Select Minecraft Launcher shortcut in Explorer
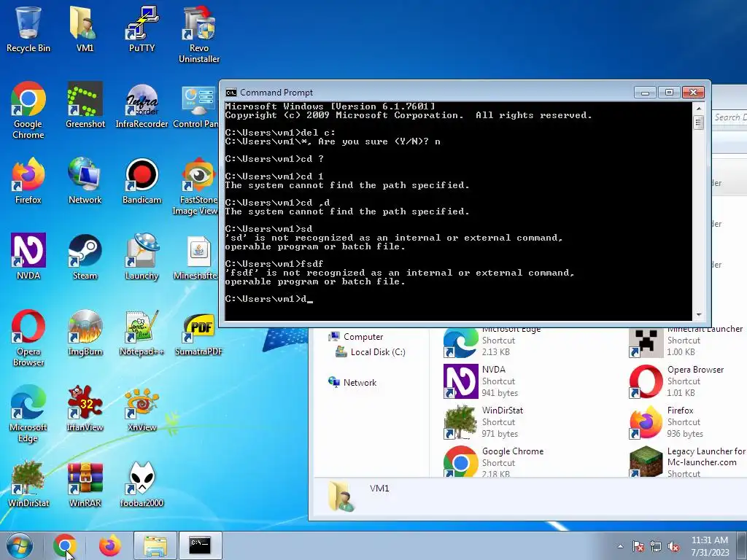Screen dimensions: 747x560 tap(686, 341)
